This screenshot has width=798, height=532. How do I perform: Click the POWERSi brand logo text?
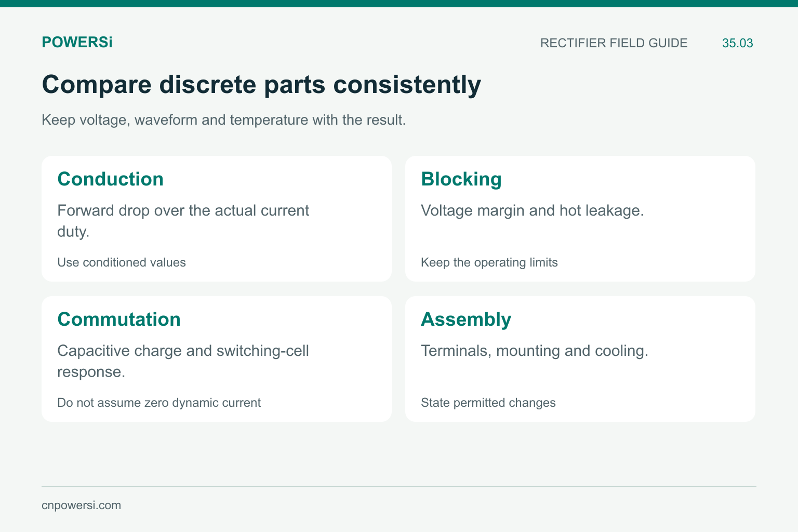pos(77,43)
